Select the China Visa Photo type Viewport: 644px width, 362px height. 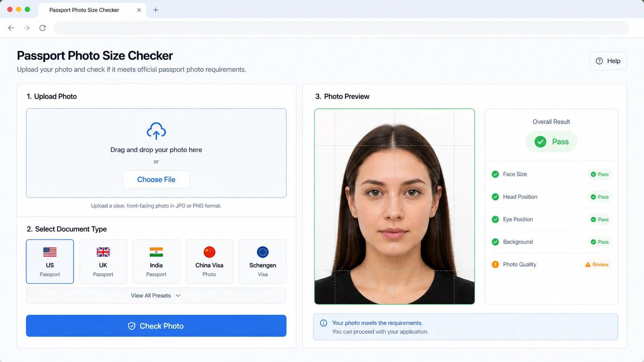209,261
